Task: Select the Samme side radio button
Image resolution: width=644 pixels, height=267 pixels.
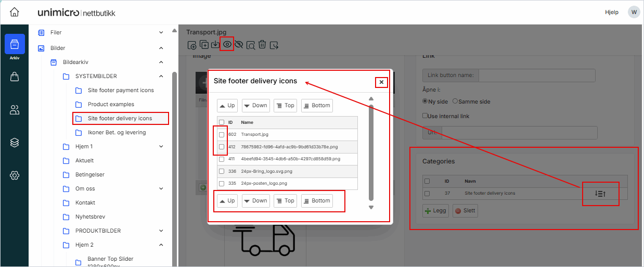Action: click(x=455, y=101)
